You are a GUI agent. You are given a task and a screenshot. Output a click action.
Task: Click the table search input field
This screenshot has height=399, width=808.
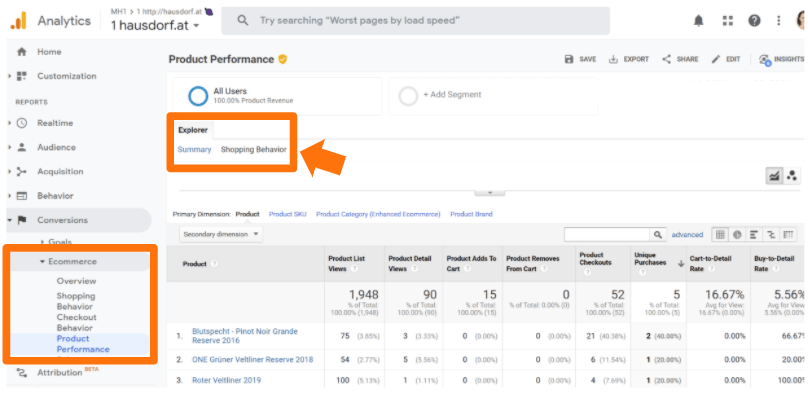coord(608,235)
